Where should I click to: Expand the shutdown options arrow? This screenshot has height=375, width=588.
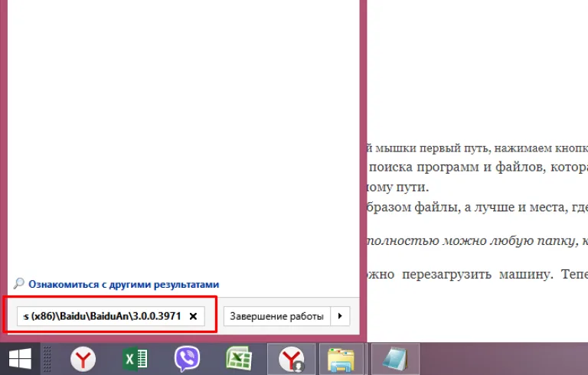click(x=340, y=317)
